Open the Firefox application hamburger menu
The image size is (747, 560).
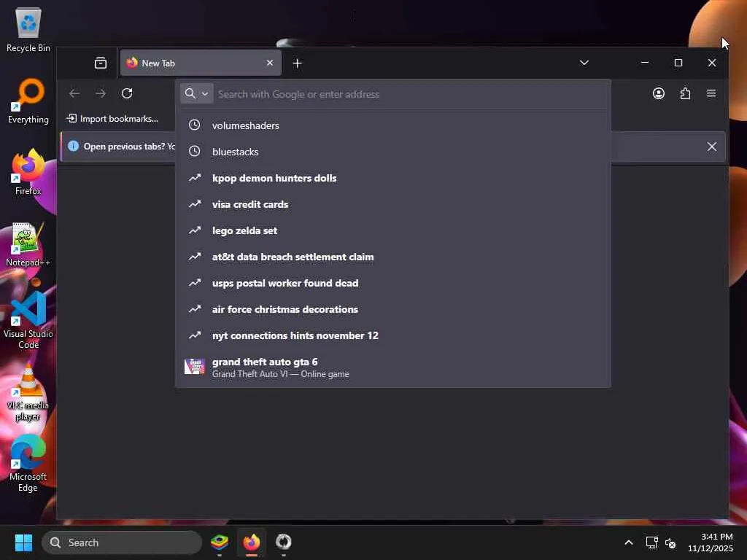pos(711,93)
